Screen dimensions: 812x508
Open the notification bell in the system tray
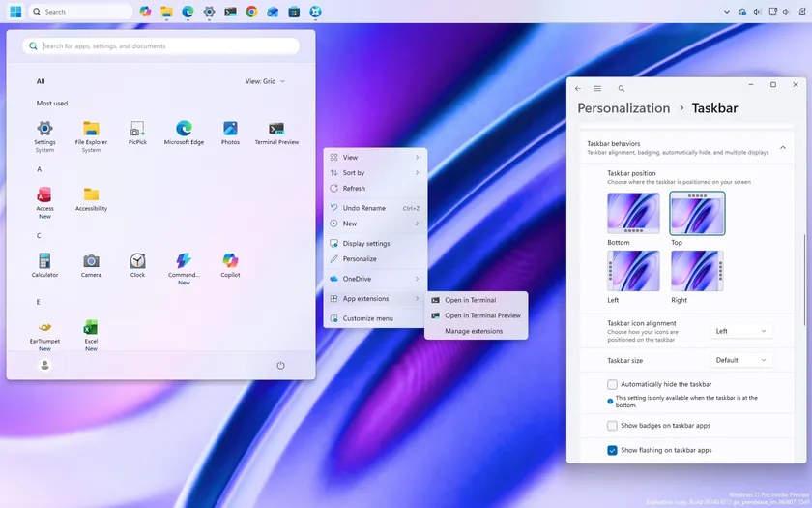pos(802,12)
